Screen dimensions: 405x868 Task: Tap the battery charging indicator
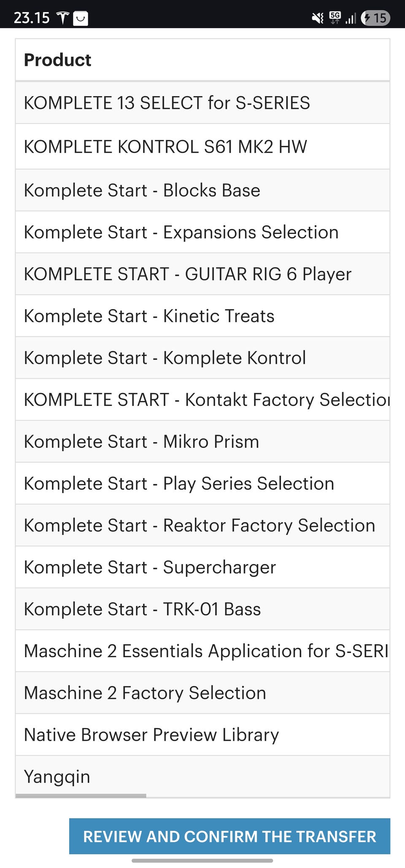375,18
